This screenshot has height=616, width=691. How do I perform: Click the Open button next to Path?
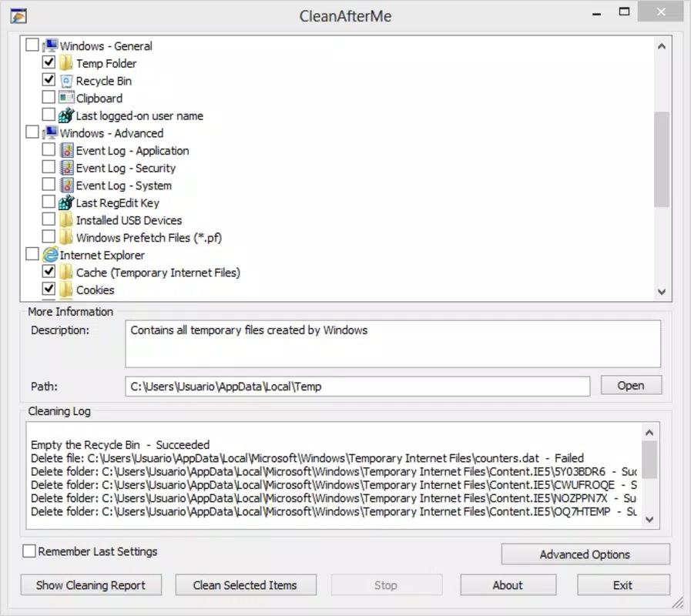[x=631, y=386]
